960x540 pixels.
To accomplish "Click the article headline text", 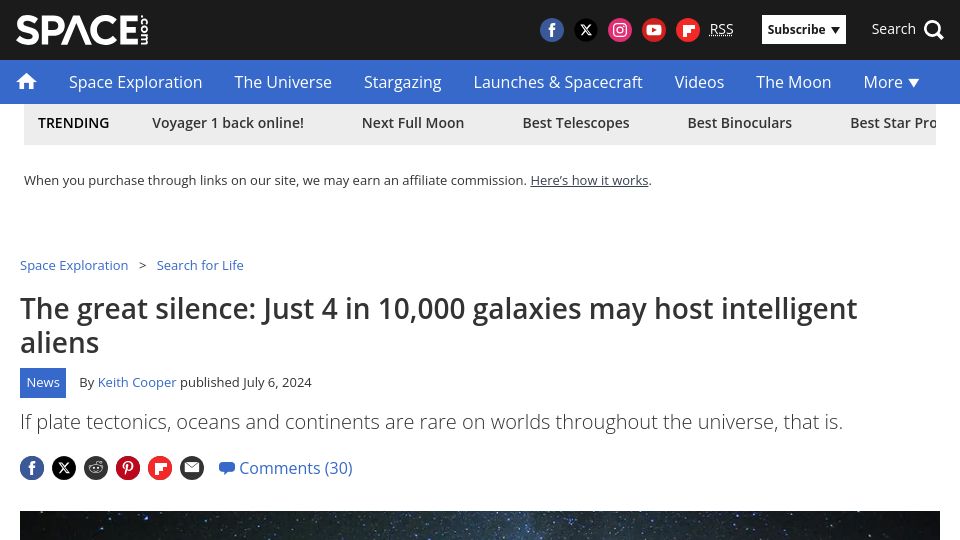I will coord(438,326).
